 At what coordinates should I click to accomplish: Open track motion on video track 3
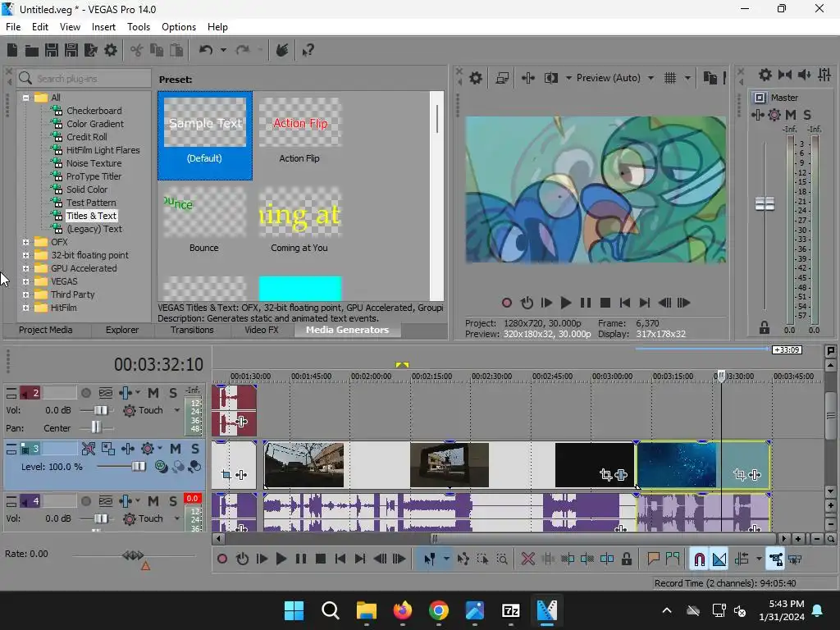(108, 449)
